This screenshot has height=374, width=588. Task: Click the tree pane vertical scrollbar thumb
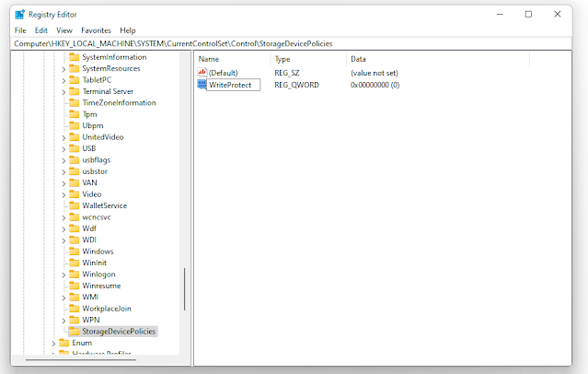[185, 289]
